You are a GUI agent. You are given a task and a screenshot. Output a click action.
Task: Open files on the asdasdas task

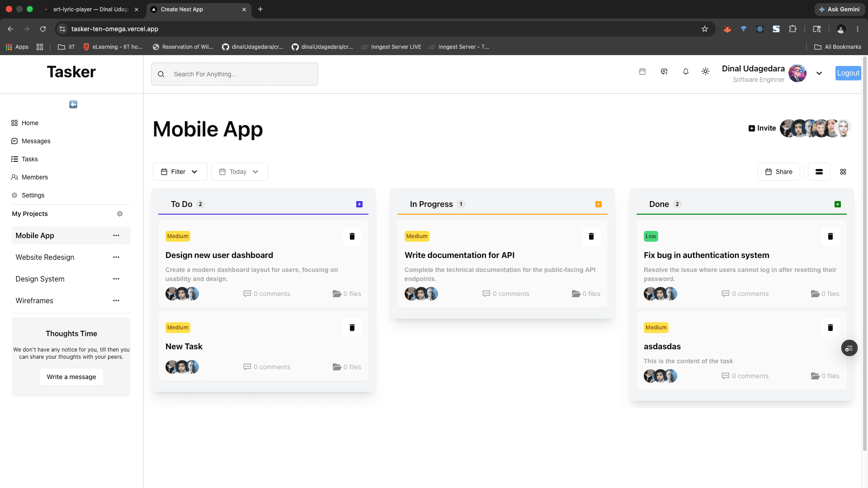tap(825, 376)
